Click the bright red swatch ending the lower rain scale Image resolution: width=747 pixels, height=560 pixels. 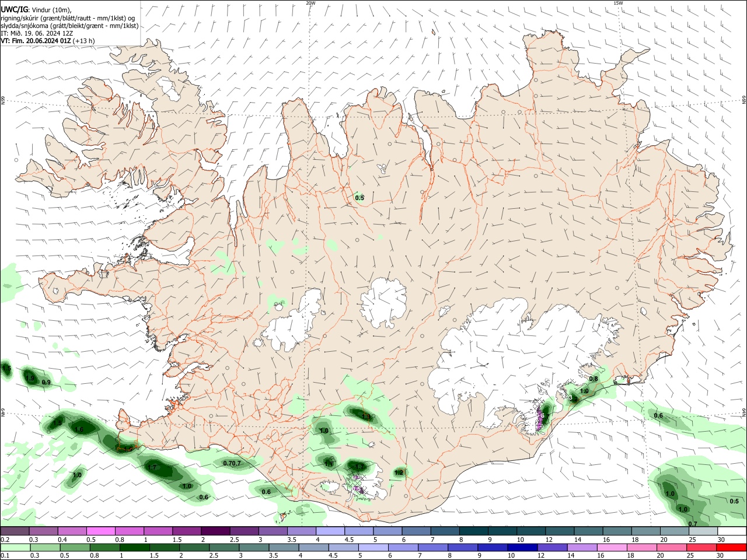pyautogui.click(x=731, y=548)
